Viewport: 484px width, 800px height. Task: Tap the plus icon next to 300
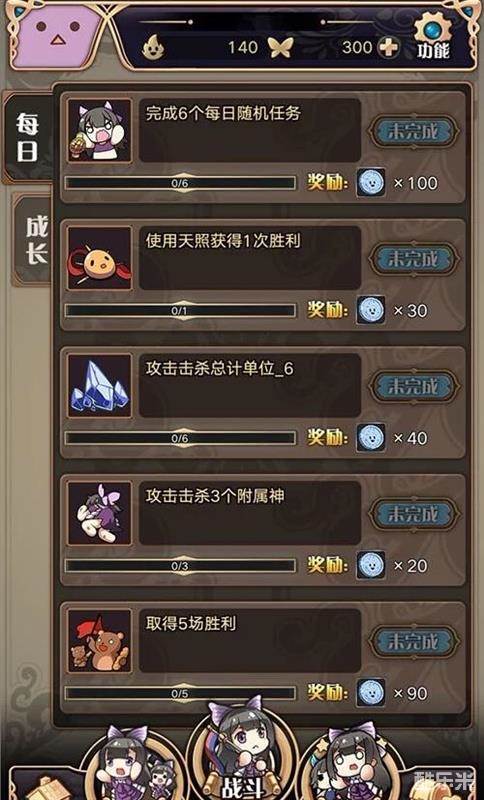pyautogui.click(x=388, y=48)
